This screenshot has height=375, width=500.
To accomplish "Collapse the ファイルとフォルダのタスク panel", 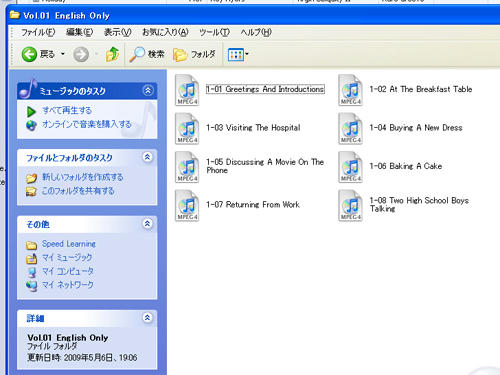I will 147,157.
